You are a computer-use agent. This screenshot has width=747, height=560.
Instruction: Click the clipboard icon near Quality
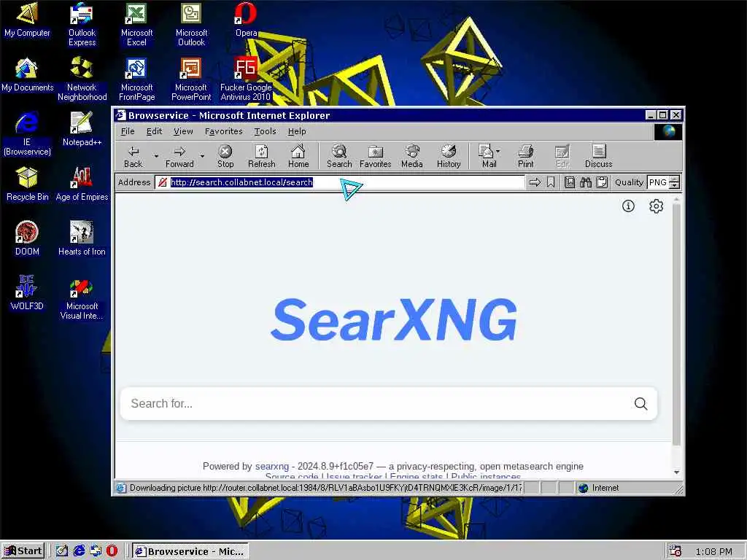click(x=602, y=182)
